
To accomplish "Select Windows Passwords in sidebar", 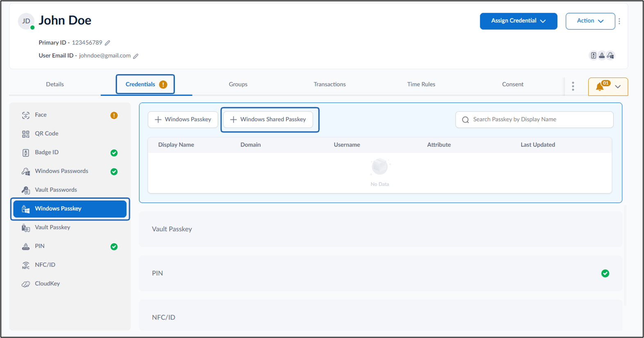I will pyautogui.click(x=70, y=171).
